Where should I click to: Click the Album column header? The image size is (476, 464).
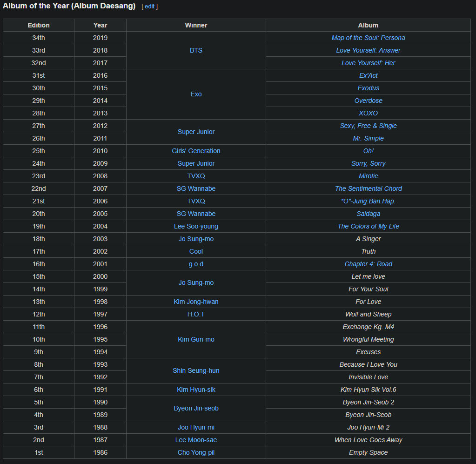[x=368, y=25]
